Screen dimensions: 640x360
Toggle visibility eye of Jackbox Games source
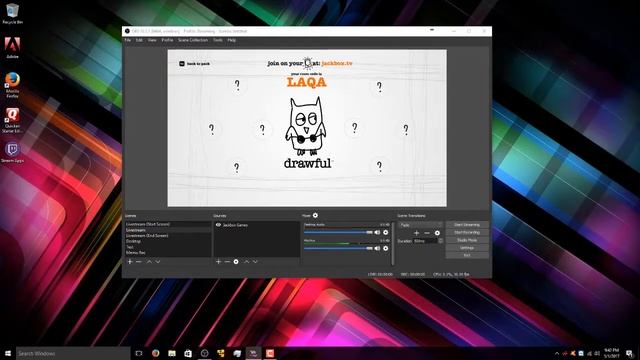click(x=218, y=225)
